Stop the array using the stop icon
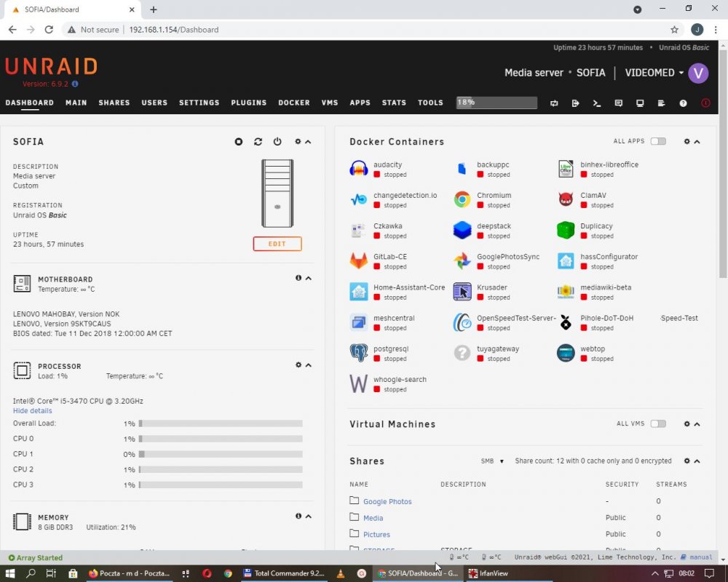Image resolution: width=728 pixels, height=582 pixels. tap(239, 142)
